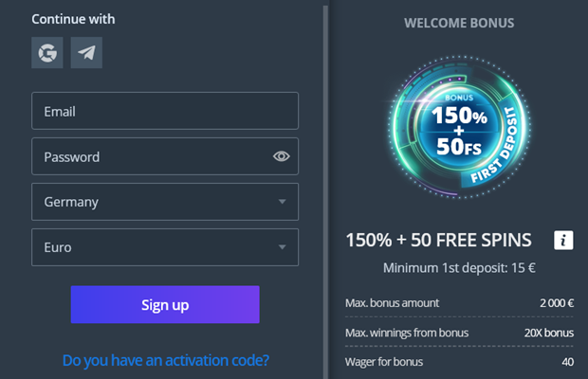Toggle password visibility with the eye icon
The height and width of the screenshot is (379, 588).
[282, 156]
